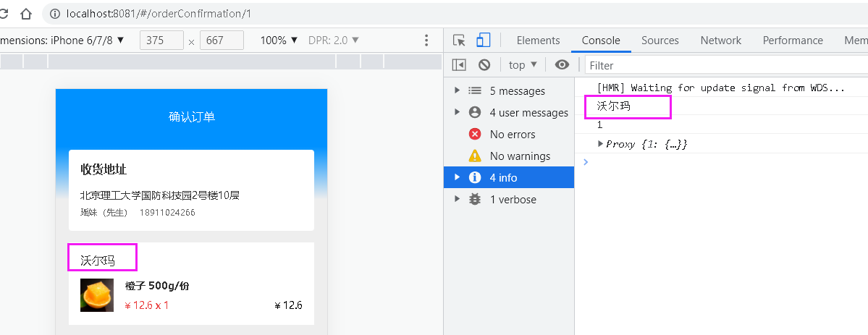
Task: Click the 收货地址 heading
Action: (x=104, y=169)
